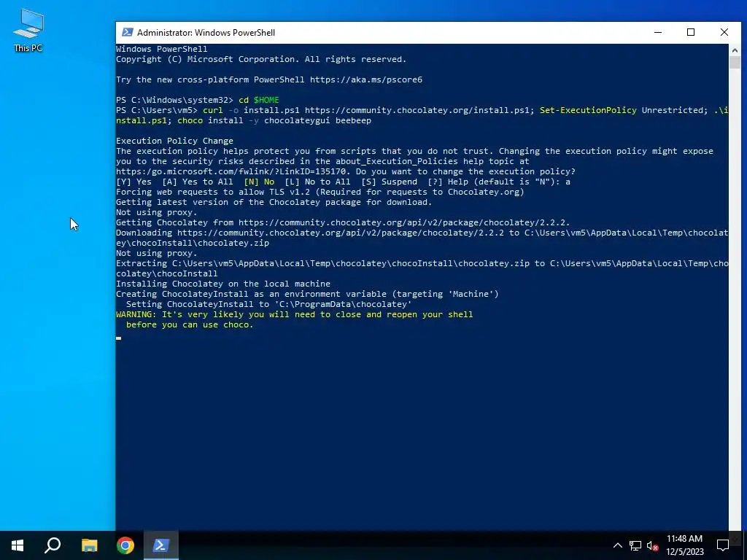Viewport: 747px width, 560px height.
Task: Click the 'Copyright (C) Microsoft Corporation' line
Action: (x=261, y=59)
